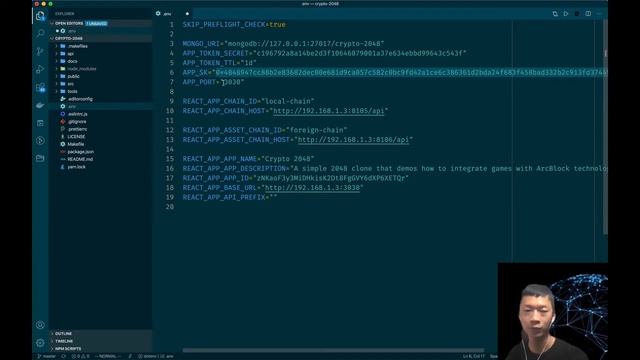Click the Ln/Col cursor position in status bar

point(473,356)
